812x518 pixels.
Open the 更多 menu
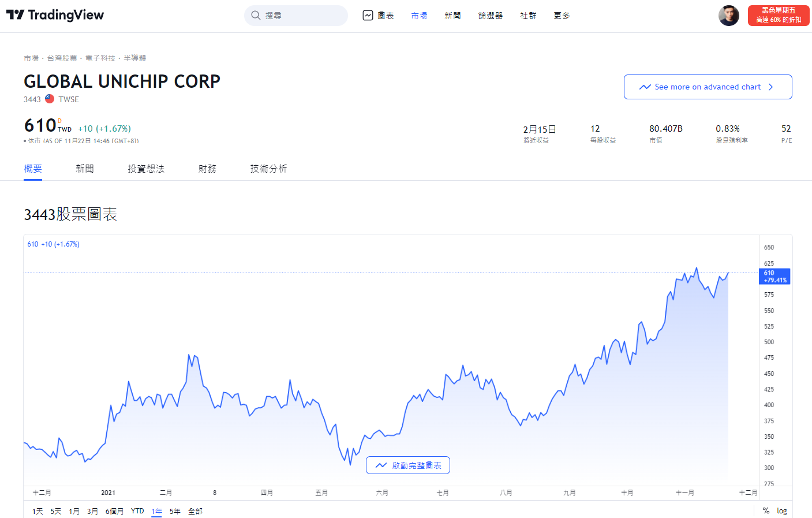pos(562,16)
